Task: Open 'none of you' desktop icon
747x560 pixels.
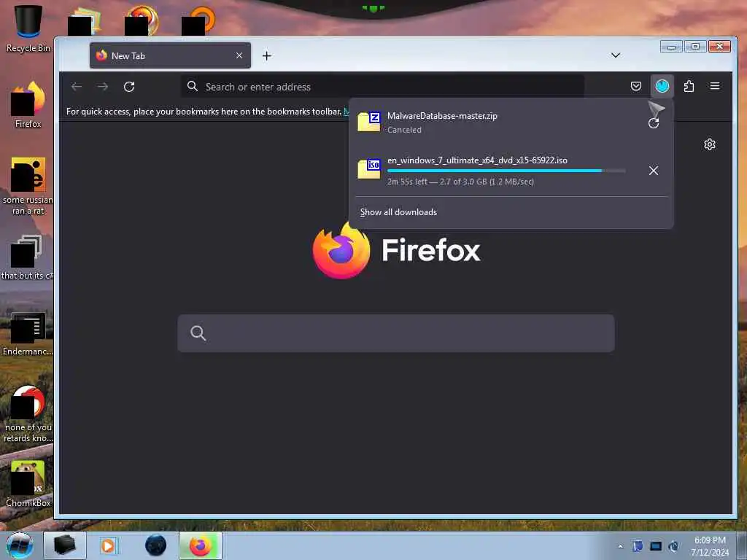Action: coord(28,413)
